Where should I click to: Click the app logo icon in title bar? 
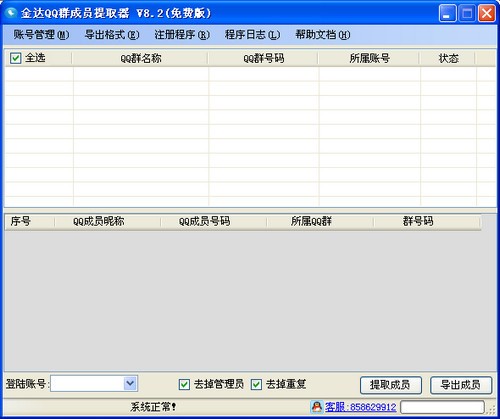coord(11,13)
